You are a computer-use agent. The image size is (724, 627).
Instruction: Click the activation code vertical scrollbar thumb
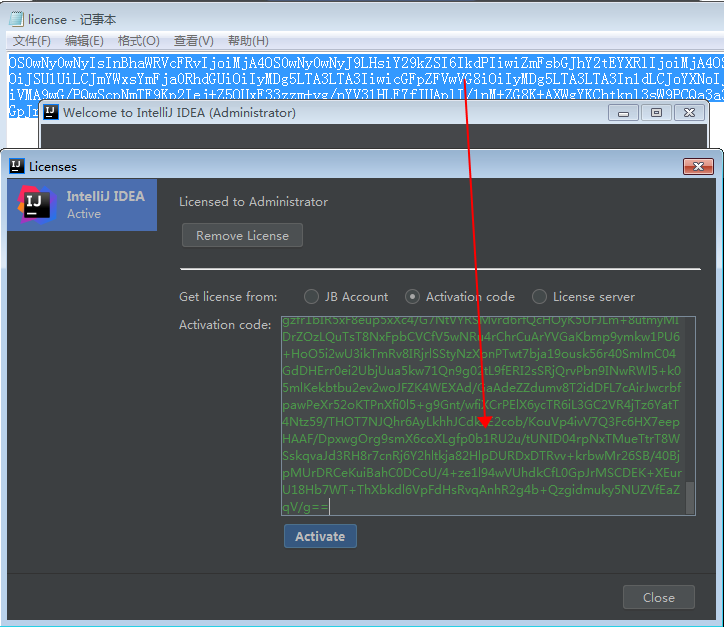click(x=690, y=498)
